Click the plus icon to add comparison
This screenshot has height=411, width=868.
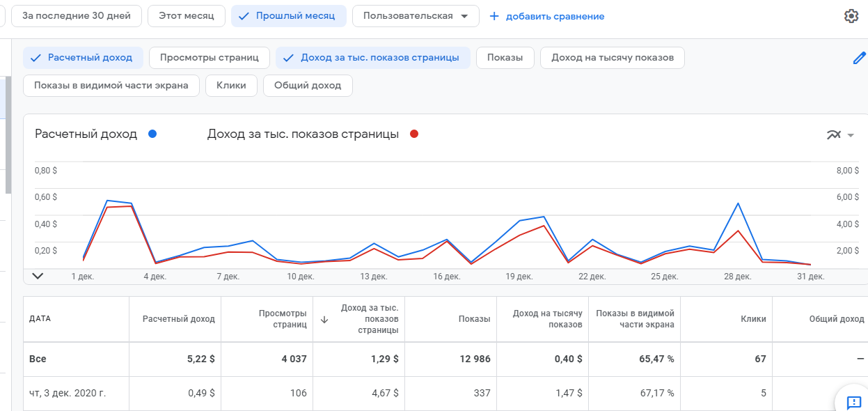click(495, 16)
